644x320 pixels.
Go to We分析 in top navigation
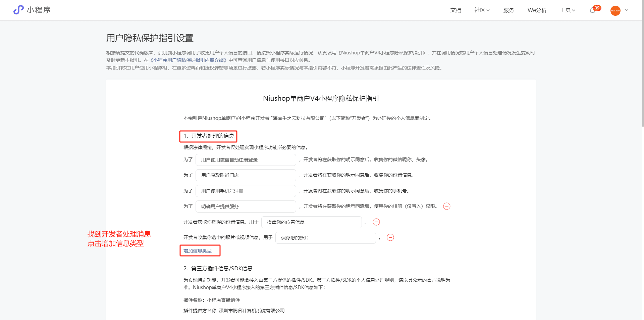click(537, 10)
